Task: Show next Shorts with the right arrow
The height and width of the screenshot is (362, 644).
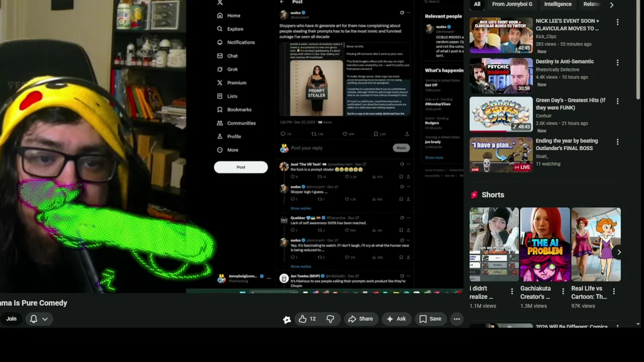Action: (x=619, y=252)
